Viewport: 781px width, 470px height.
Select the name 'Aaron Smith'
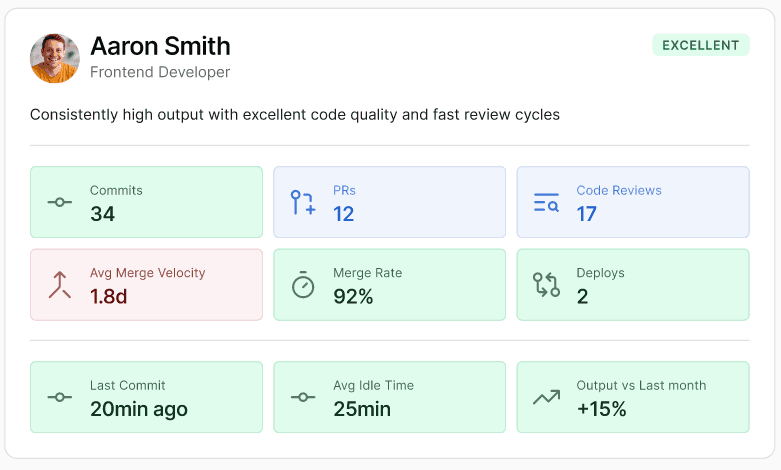tap(160, 46)
